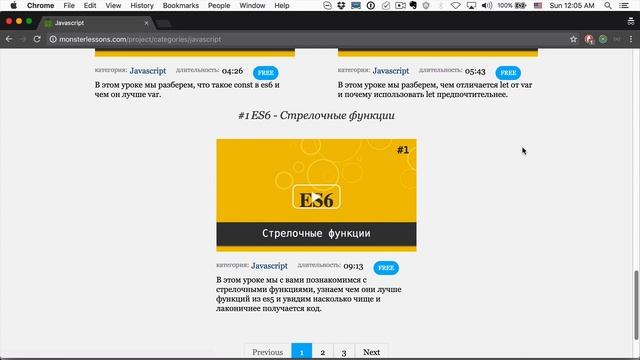Bookmark this page with star icon

tap(573, 39)
